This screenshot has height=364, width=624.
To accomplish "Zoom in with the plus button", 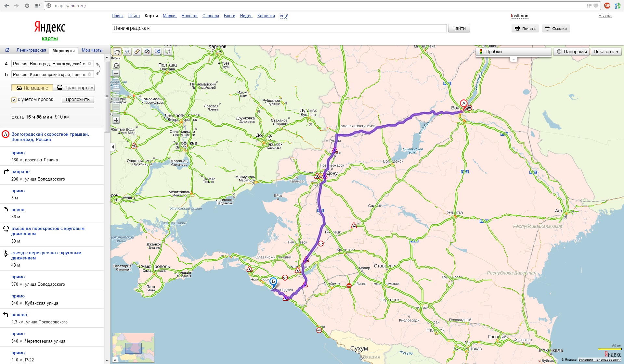I will click(x=116, y=120).
